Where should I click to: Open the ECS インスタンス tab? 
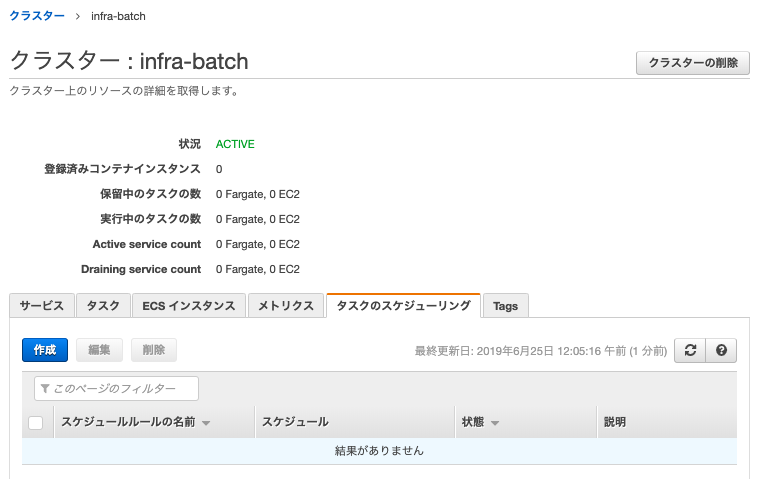[188, 306]
